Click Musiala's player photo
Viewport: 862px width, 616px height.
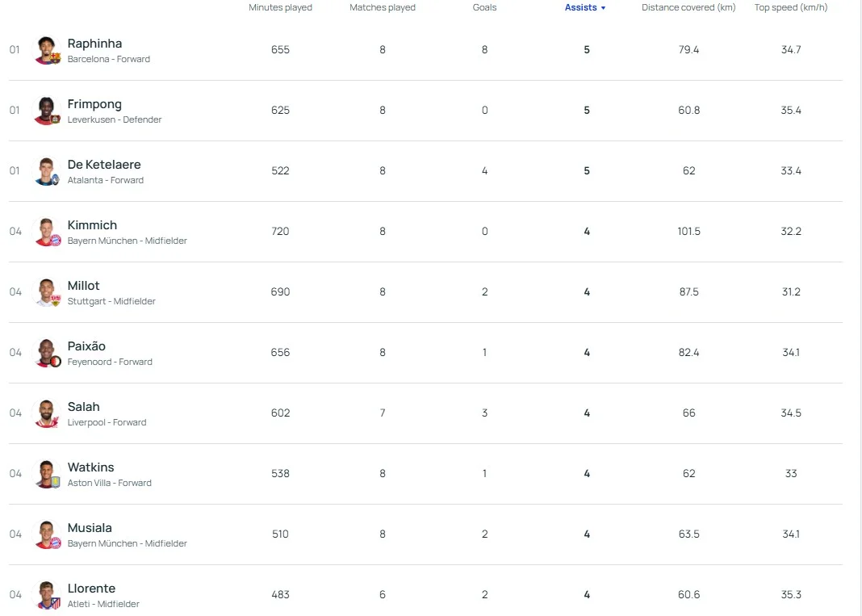tap(47, 534)
